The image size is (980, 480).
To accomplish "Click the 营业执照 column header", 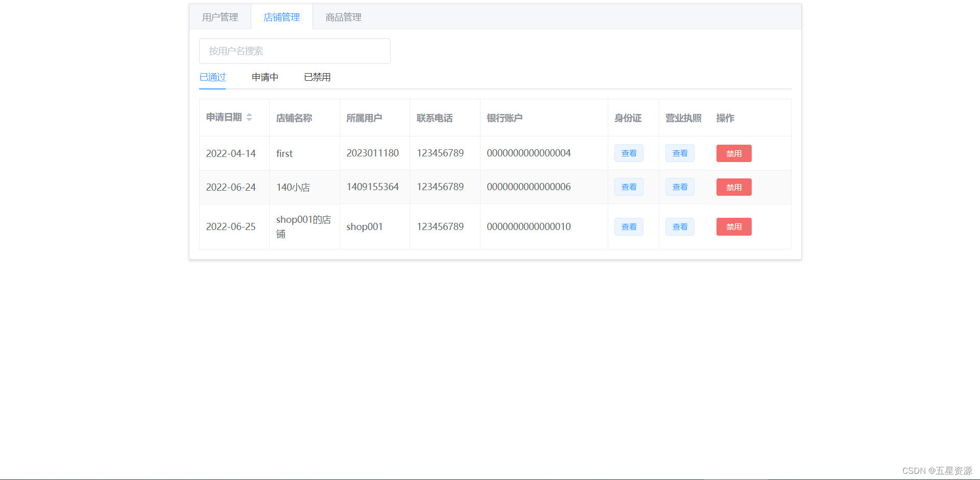I will (683, 118).
